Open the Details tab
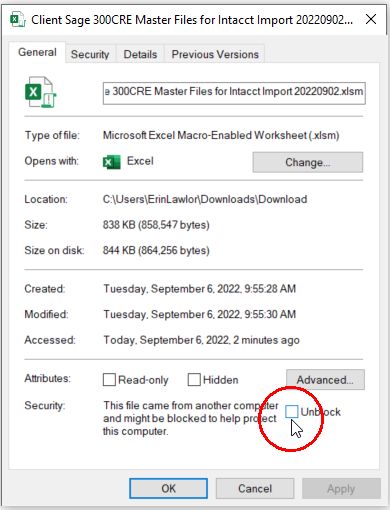This screenshot has height=510, width=390. pyautogui.click(x=140, y=54)
